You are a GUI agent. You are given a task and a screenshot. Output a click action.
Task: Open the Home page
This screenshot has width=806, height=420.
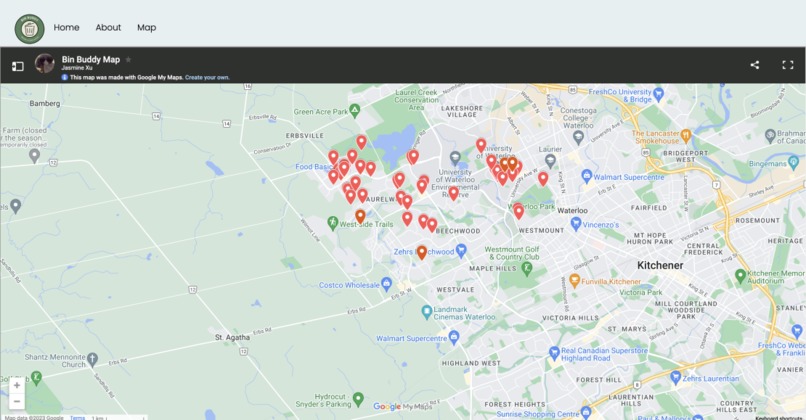tap(66, 28)
